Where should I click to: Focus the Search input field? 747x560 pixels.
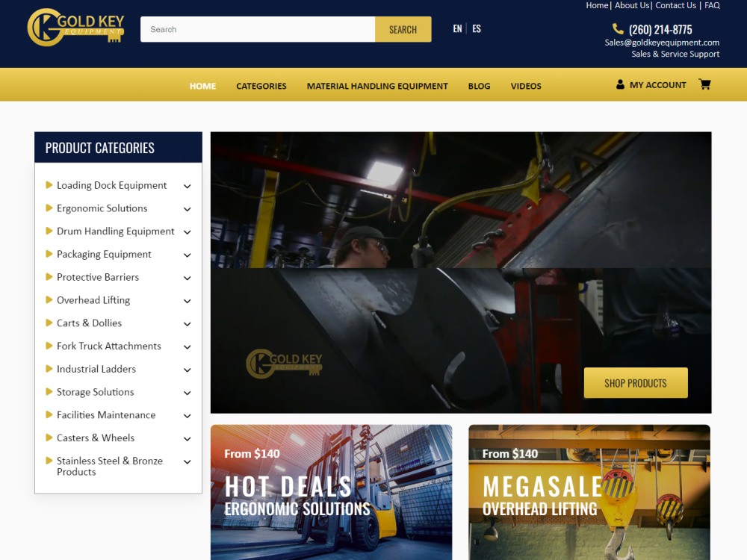click(258, 30)
